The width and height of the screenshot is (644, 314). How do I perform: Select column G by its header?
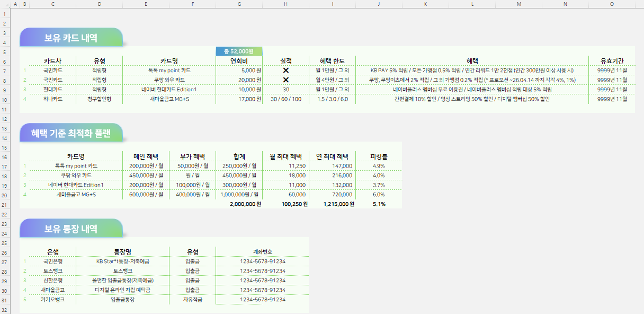(x=239, y=5)
